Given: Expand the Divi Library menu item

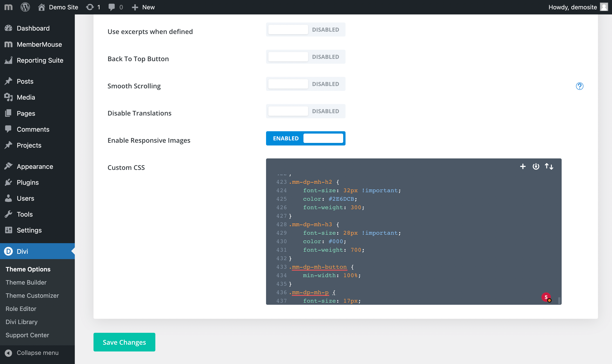Looking at the screenshot, I should tap(22, 322).
